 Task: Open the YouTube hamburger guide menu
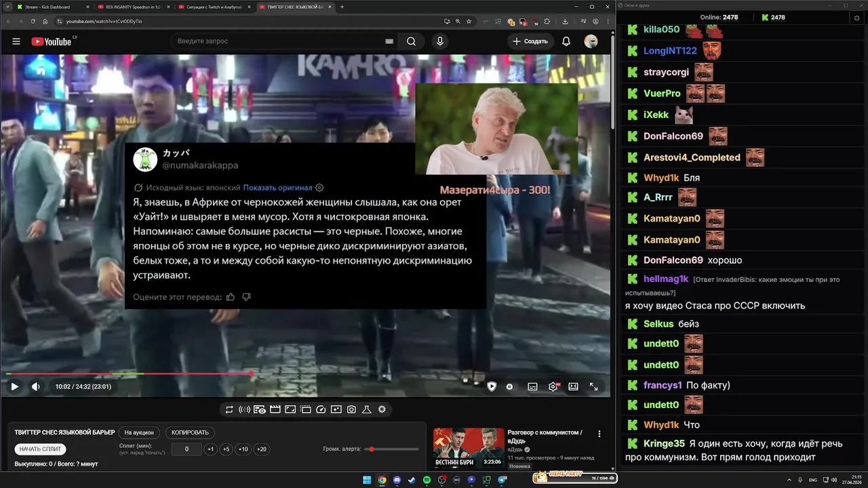pos(16,41)
